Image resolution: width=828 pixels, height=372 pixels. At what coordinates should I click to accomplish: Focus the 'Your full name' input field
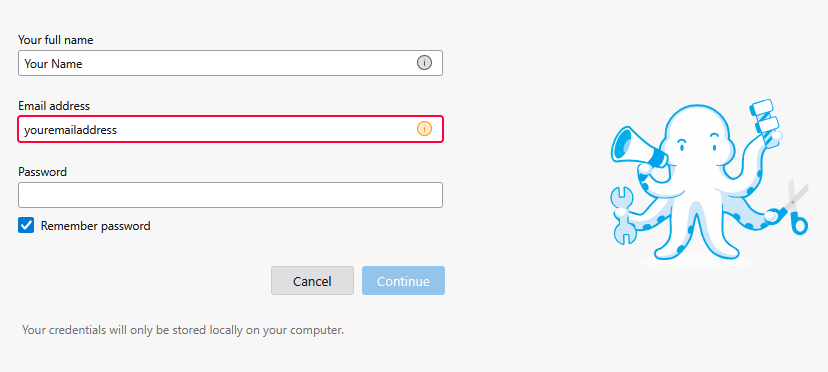[230, 63]
